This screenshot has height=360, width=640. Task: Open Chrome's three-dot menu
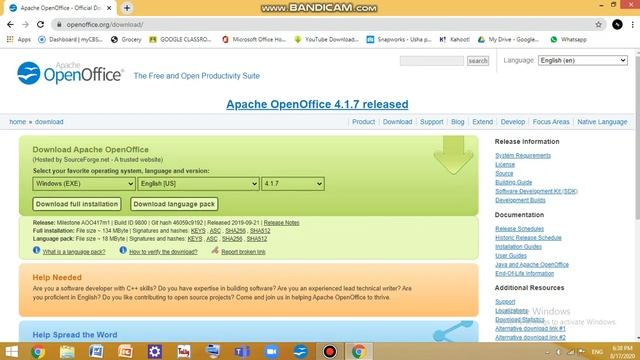[x=633, y=24]
